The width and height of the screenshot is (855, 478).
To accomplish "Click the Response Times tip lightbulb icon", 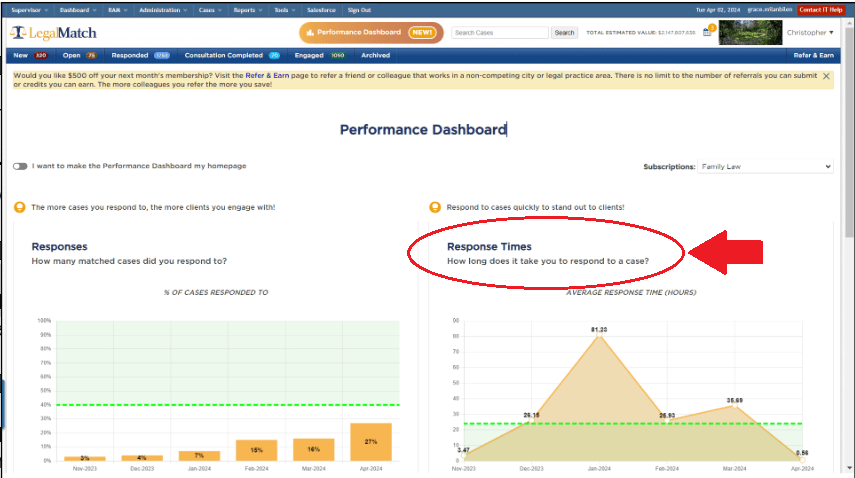I will tap(434, 207).
